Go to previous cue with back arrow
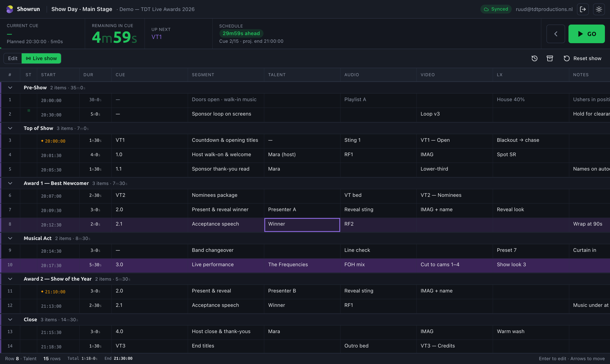Screen dimensions: 610x364 coord(556,34)
